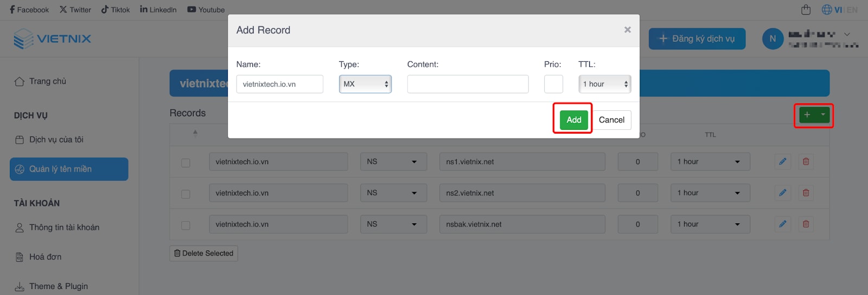Screen dimensions: 868x295
Task: Click the edit pencil for ns1.vietnix.net record
Action: 782,161
